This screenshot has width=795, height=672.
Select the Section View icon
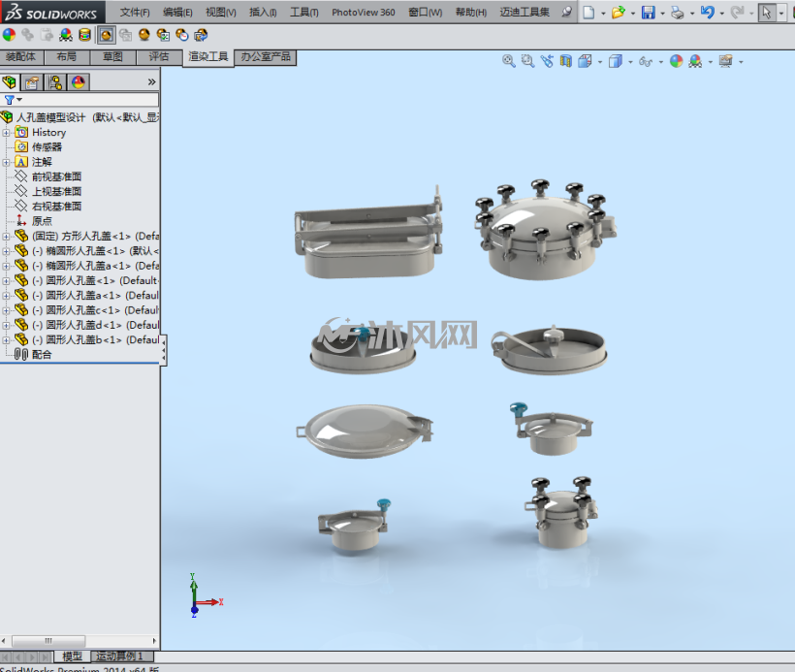tap(566, 61)
